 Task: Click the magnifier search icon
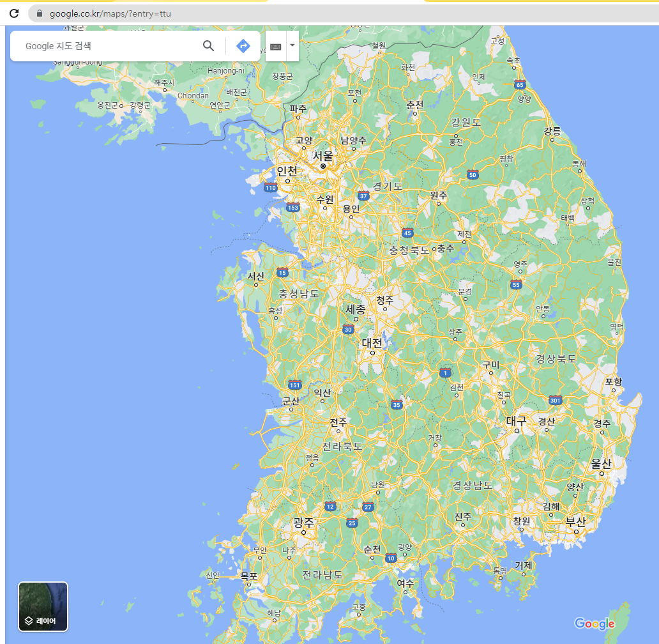click(x=208, y=46)
